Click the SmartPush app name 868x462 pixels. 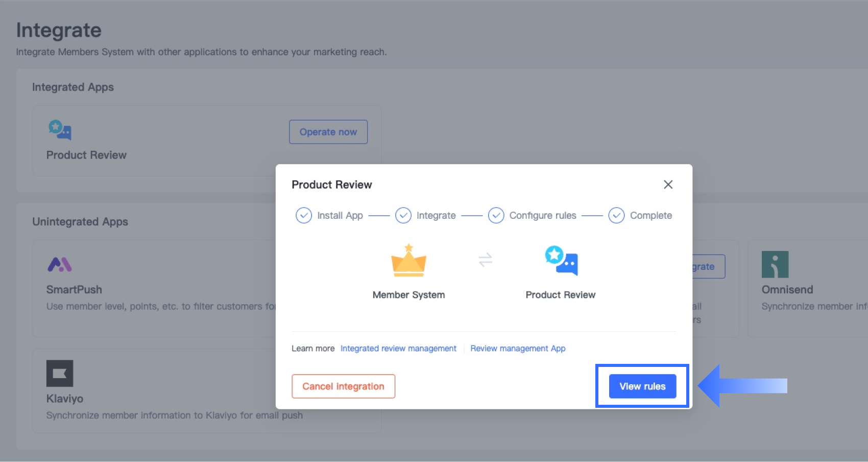click(74, 290)
